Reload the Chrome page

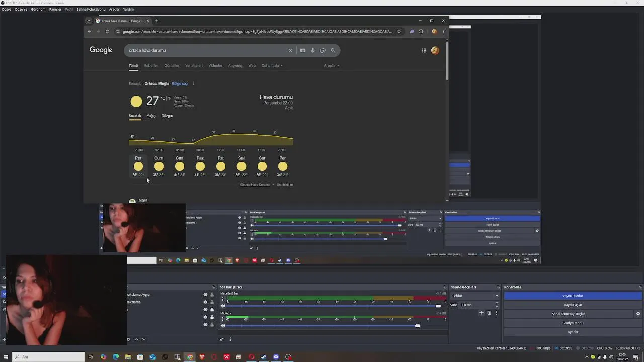point(107,31)
